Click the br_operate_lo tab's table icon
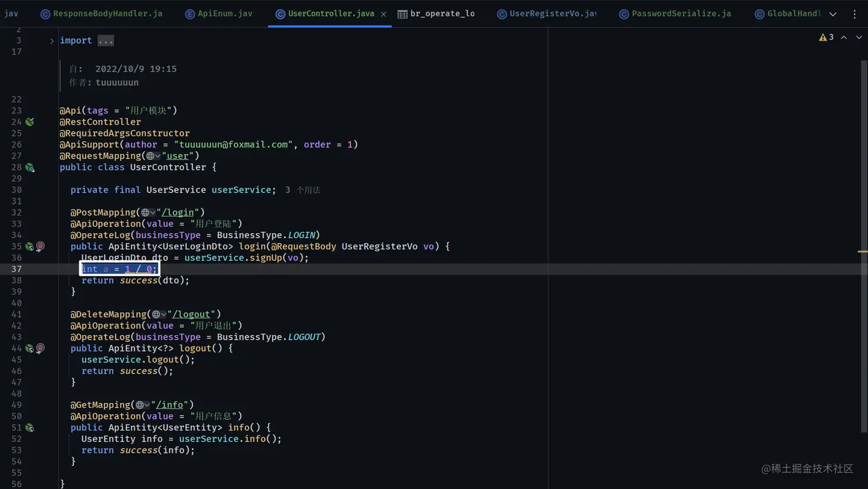 (x=402, y=14)
